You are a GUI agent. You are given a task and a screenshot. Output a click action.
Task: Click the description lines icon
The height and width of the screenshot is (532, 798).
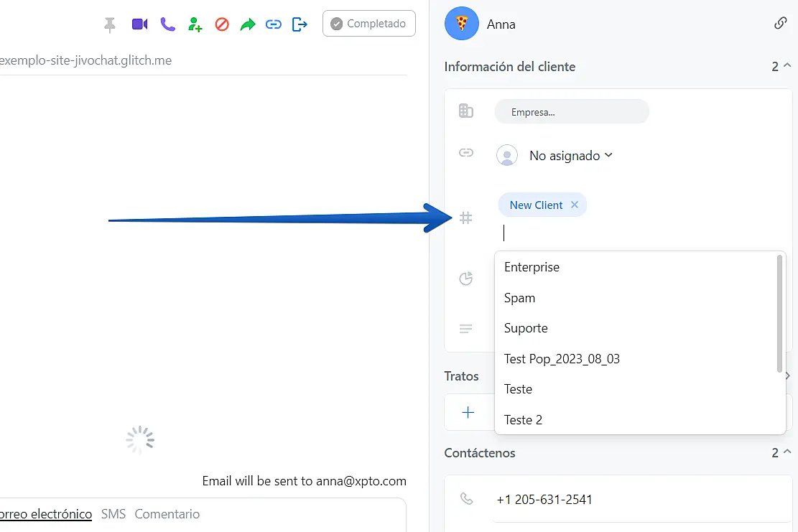pos(465,329)
